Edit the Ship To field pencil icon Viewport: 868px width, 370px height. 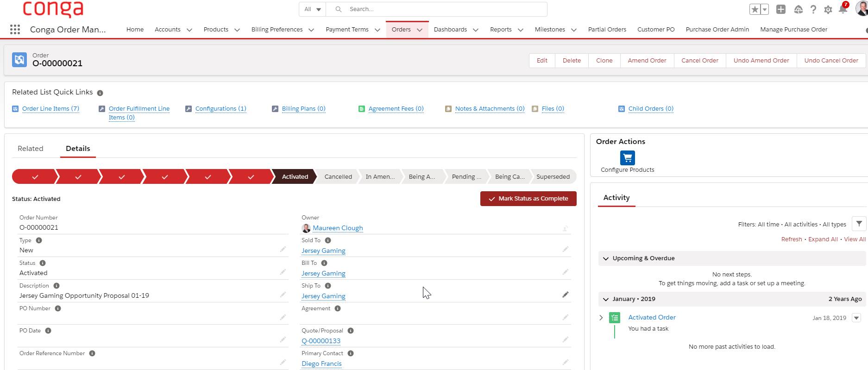pyautogui.click(x=566, y=295)
